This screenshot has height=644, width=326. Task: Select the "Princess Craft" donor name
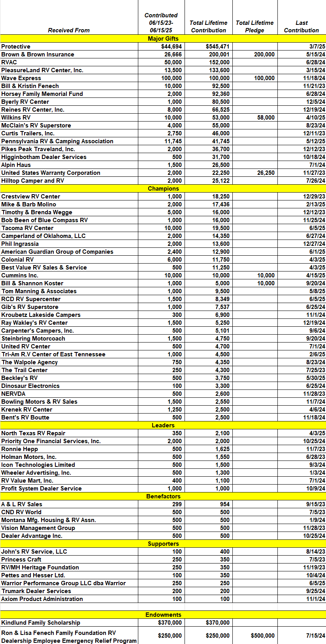(x=21, y=560)
